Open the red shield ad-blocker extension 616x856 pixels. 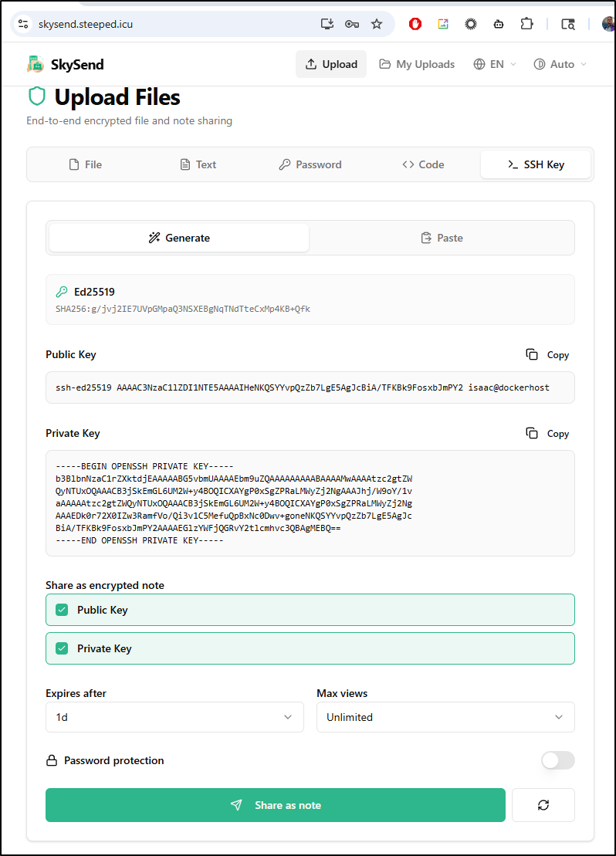coord(415,24)
